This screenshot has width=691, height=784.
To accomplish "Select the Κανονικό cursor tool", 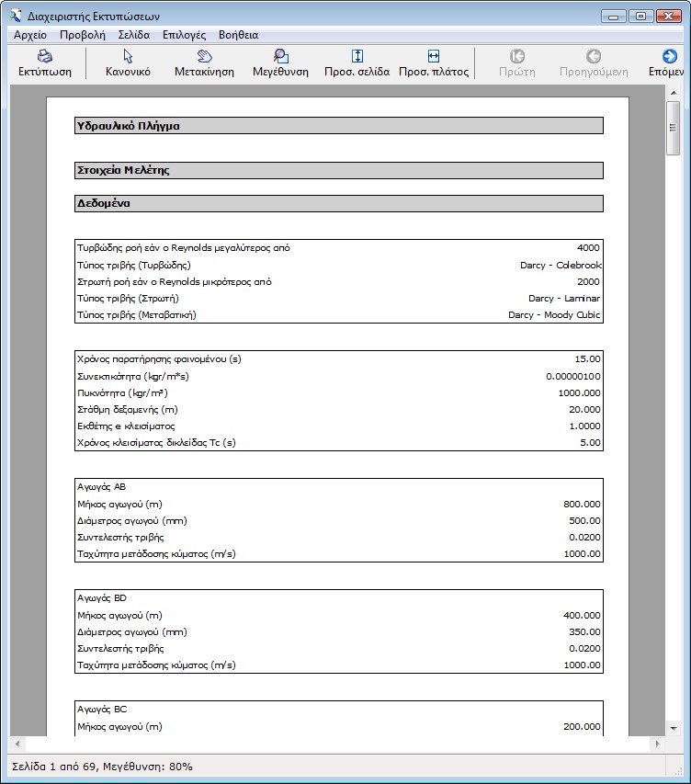I will tap(128, 56).
